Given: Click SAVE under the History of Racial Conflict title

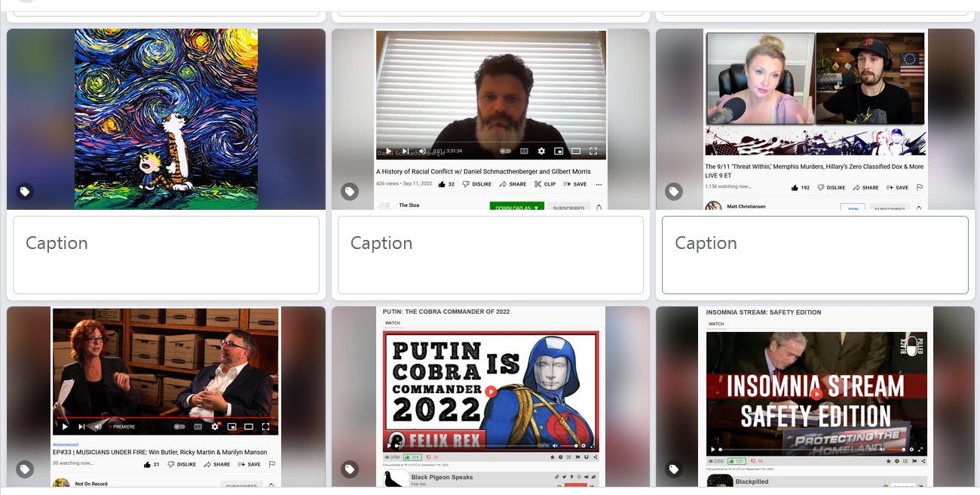Looking at the screenshot, I should (x=575, y=184).
